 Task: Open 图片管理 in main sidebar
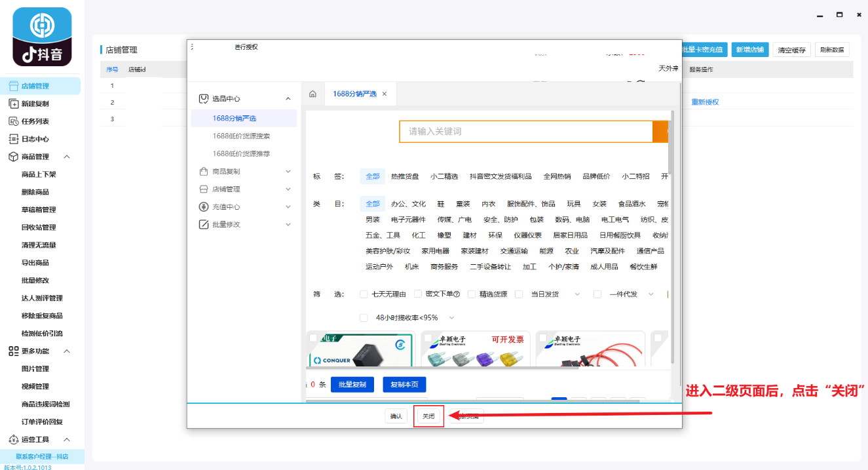(35, 368)
